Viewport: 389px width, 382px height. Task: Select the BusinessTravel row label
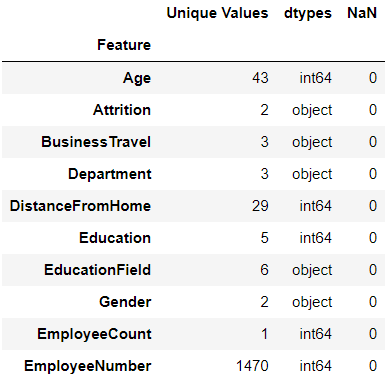pyautogui.click(x=96, y=142)
